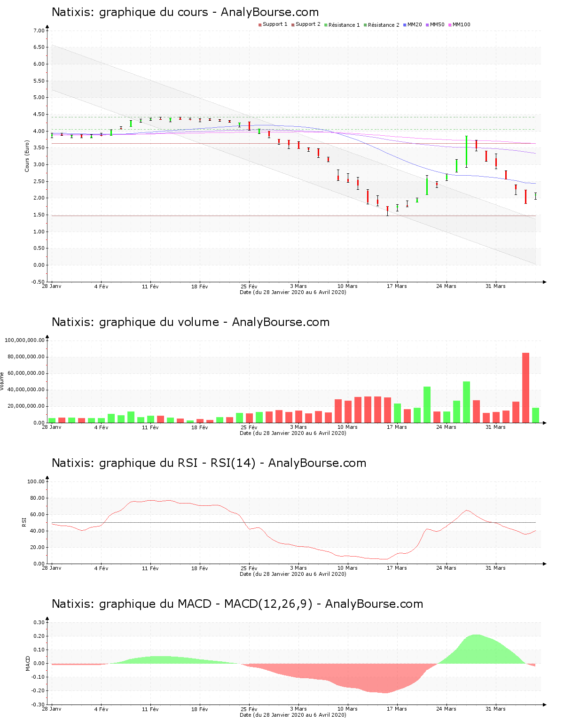This screenshot has width=564, height=728.
Task: Click the '25 Fév' label on volume chart axis
Action: [x=249, y=427]
